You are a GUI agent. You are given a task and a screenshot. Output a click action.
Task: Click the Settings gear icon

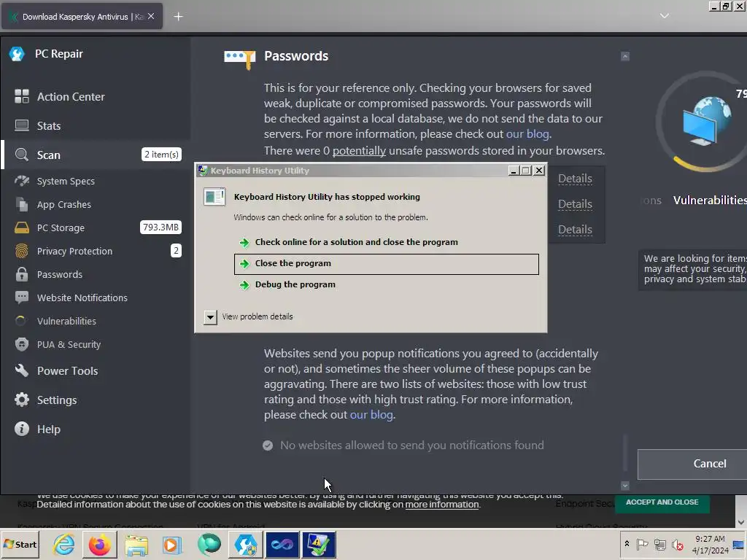pyautogui.click(x=21, y=400)
